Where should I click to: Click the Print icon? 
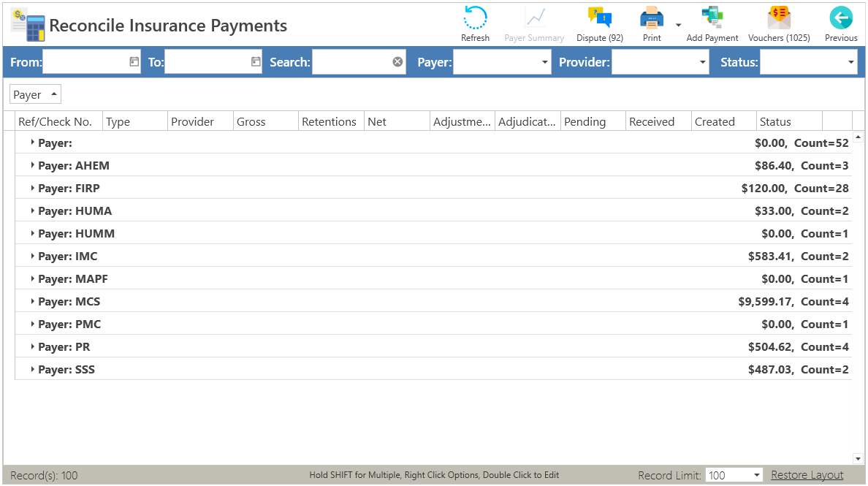click(652, 18)
